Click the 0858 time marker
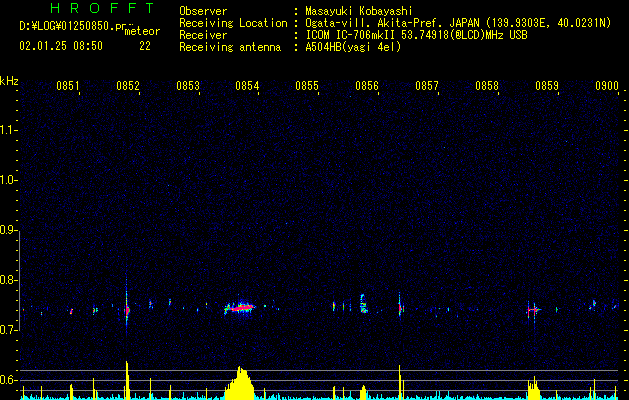This screenshot has width=629, height=400. [x=487, y=86]
